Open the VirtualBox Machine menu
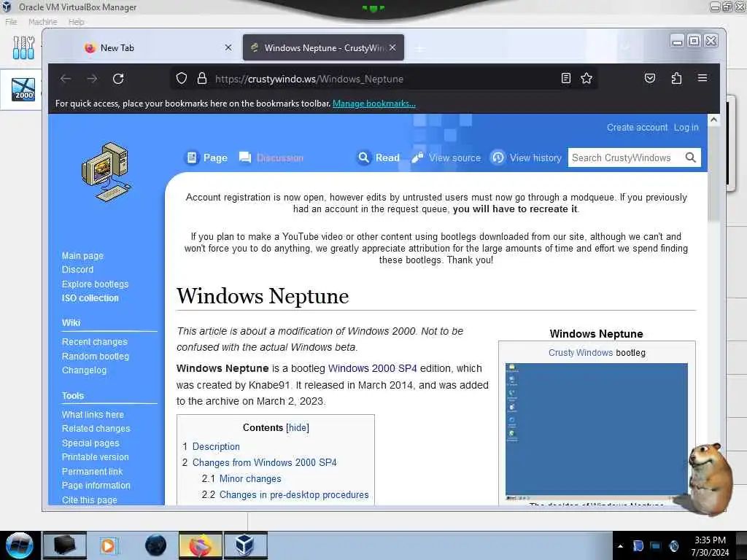Screen dimensions: 747x560 point(43,22)
